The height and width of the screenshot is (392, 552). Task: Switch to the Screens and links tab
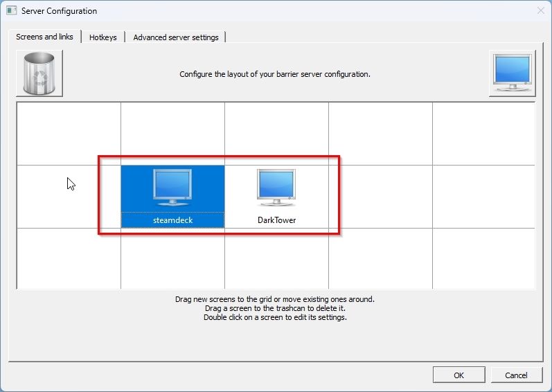click(45, 37)
